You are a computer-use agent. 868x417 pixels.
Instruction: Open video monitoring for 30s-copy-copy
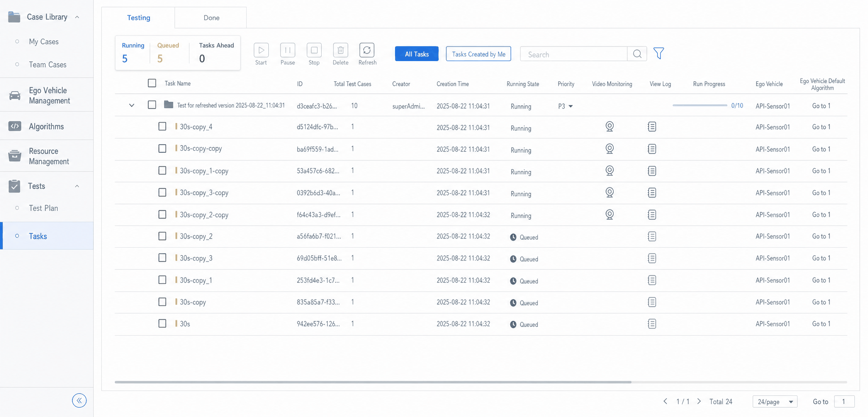coord(609,148)
